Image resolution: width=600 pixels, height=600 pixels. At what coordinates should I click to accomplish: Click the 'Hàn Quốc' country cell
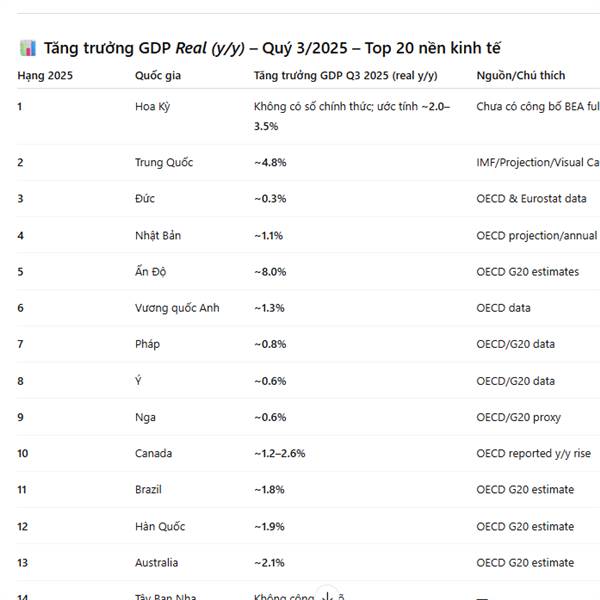[160, 526]
